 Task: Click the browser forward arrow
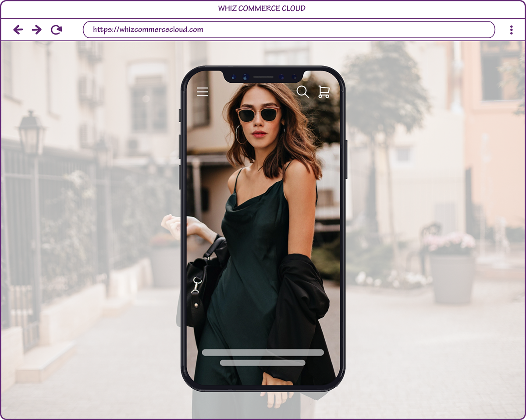point(37,30)
